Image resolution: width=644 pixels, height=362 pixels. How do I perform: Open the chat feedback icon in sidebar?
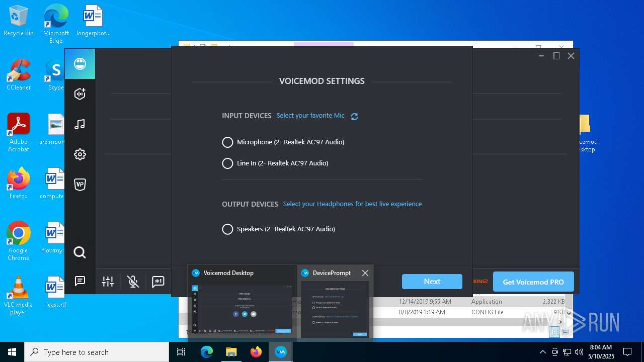pyautogui.click(x=80, y=281)
